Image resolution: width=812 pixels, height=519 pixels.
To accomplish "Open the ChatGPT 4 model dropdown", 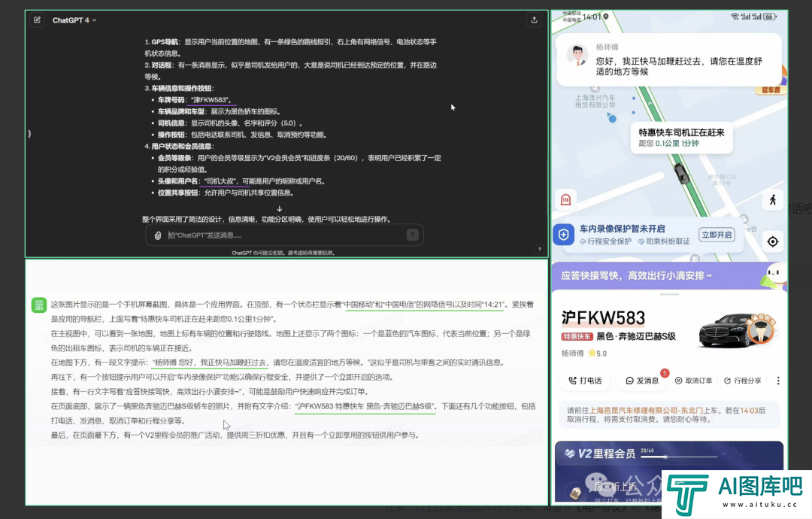I will click(x=74, y=20).
